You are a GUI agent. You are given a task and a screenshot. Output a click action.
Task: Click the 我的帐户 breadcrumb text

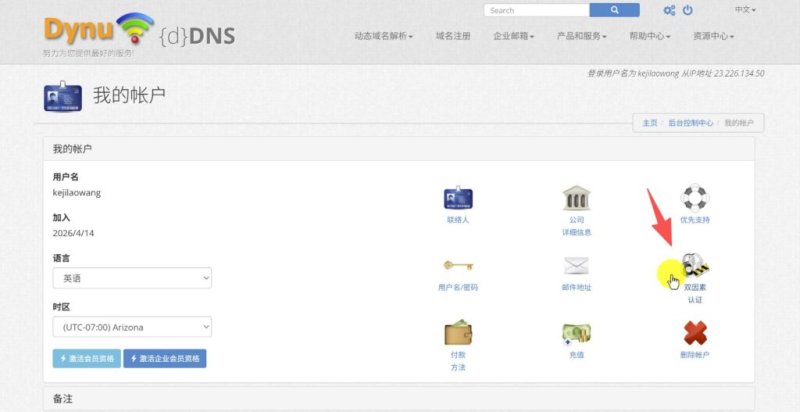[x=739, y=123]
